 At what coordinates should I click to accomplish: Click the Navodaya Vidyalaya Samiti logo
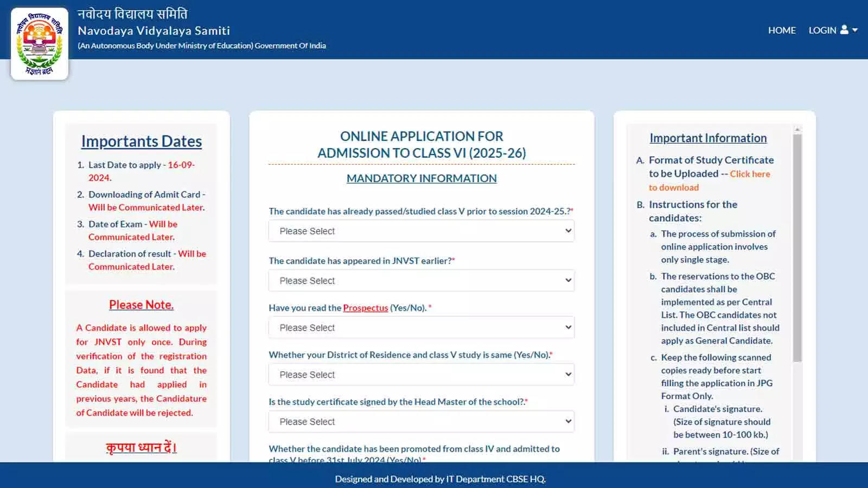point(40,43)
